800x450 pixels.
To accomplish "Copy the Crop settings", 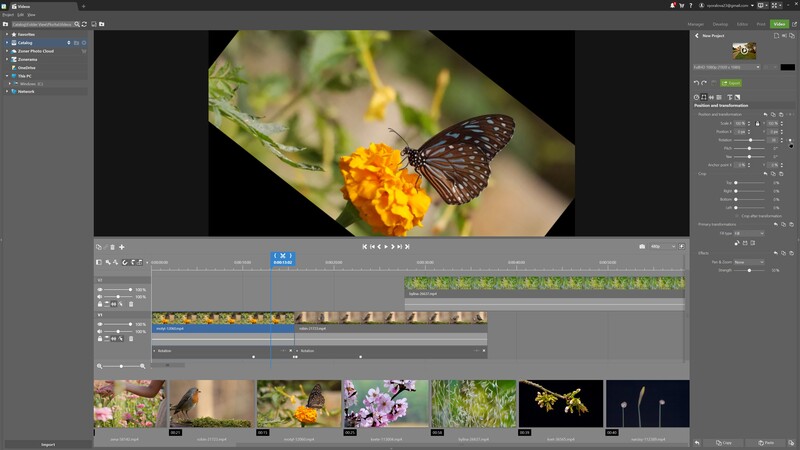I will coord(773,174).
